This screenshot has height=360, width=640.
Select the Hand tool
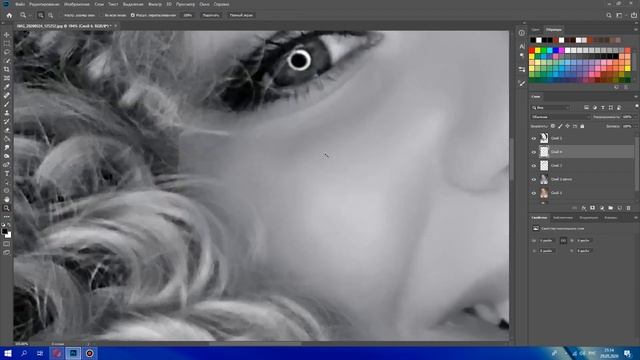(7, 199)
